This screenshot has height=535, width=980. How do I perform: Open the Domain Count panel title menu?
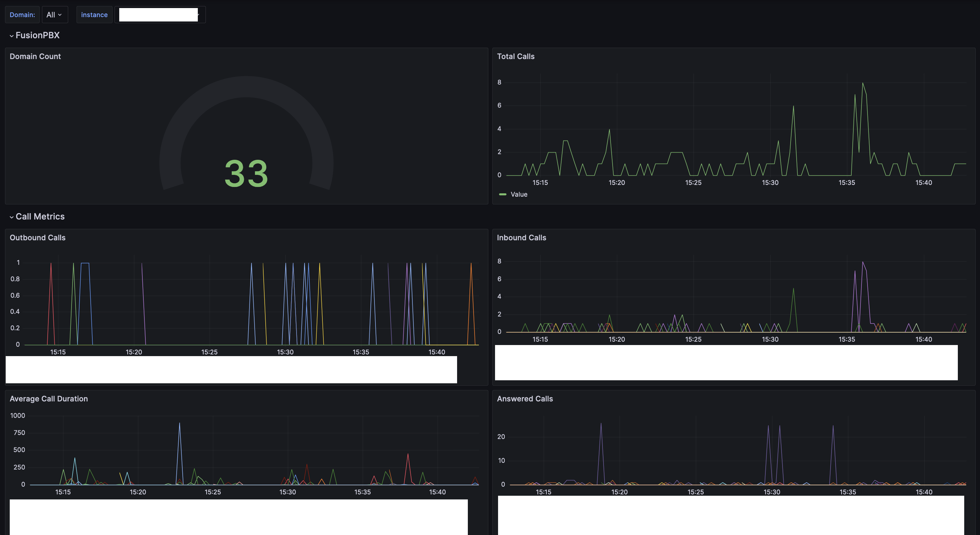(35, 57)
